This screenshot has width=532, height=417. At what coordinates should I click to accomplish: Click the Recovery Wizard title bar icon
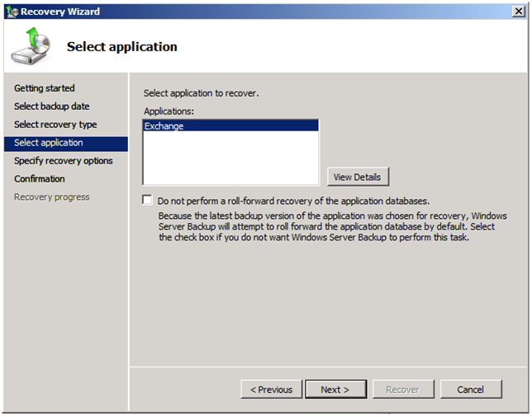pos(11,11)
